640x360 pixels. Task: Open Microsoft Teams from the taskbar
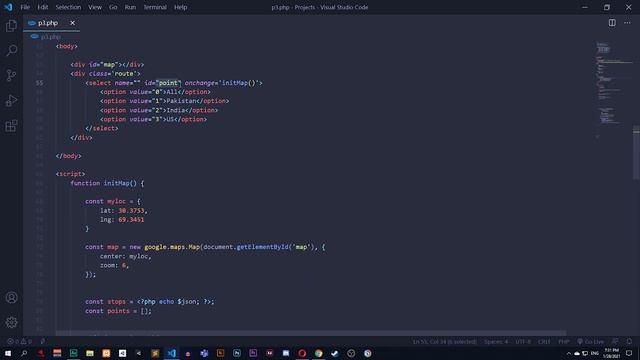point(204,353)
